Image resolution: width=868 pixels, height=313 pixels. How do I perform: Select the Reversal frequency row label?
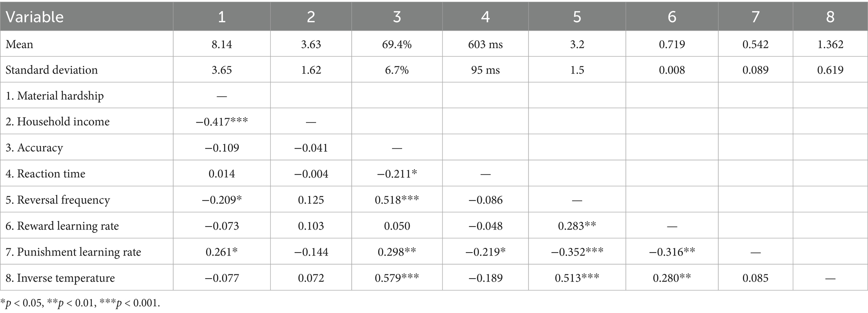pos(58,200)
